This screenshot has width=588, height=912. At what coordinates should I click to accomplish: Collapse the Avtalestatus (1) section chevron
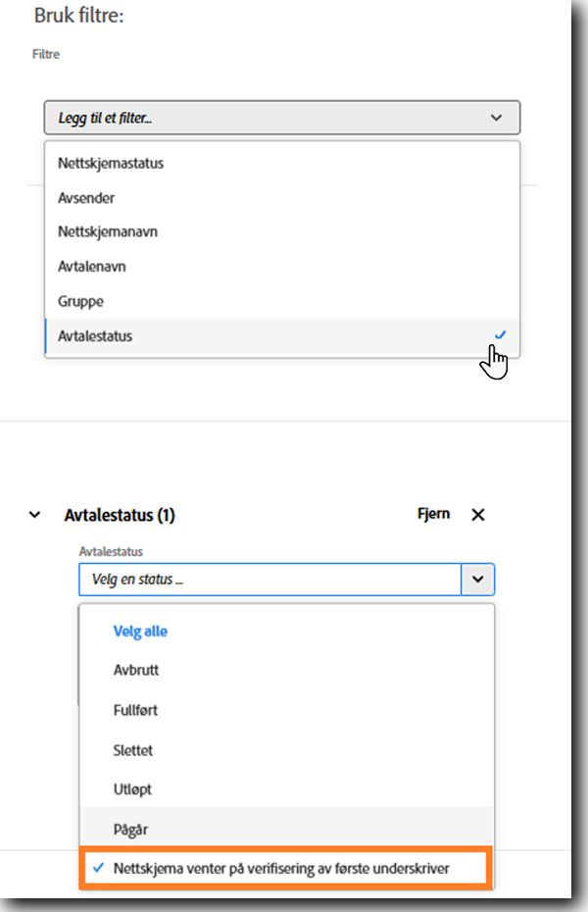[35, 515]
